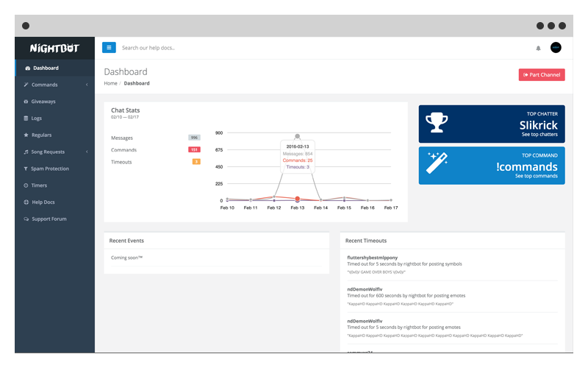Open the user avatar profile menu
Image resolution: width=588 pixels, height=368 pixels.
coord(556,48)
